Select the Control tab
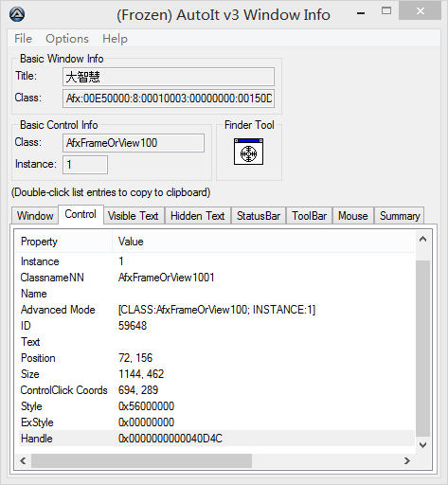 pos(81,214)
